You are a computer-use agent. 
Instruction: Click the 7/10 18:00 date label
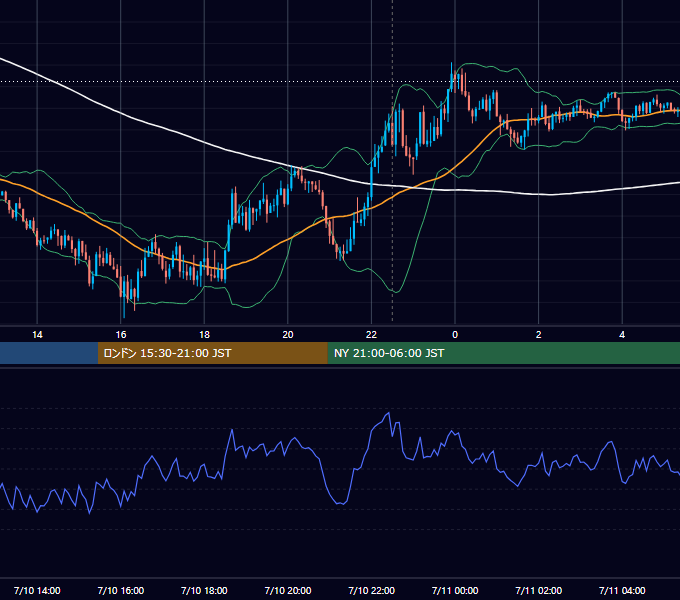pos(204,590)
